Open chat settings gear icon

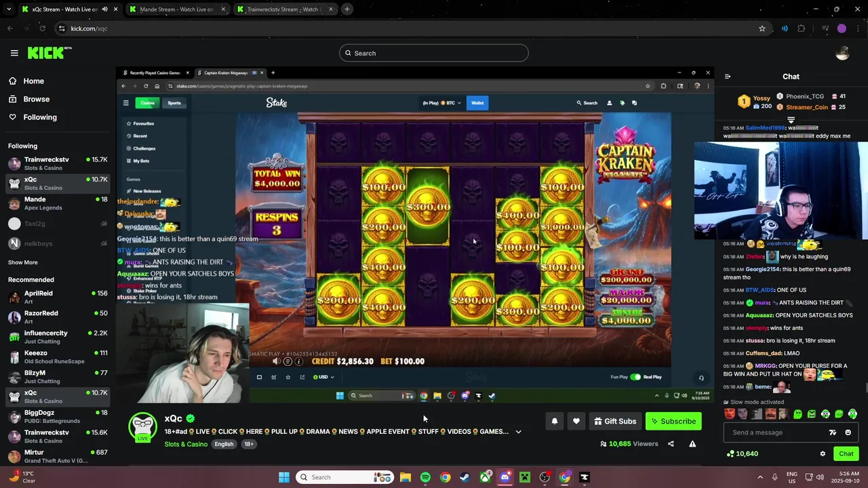[823, 454]
